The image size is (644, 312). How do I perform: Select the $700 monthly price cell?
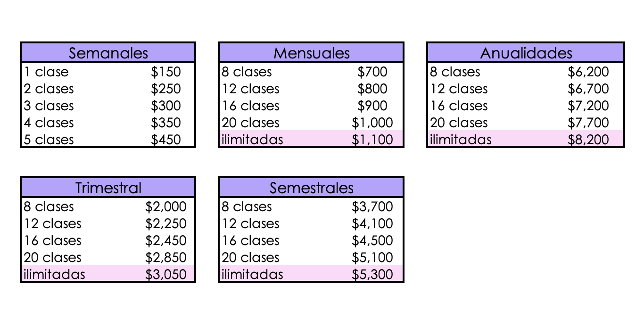pyautogui.click(x=372, y=72)
